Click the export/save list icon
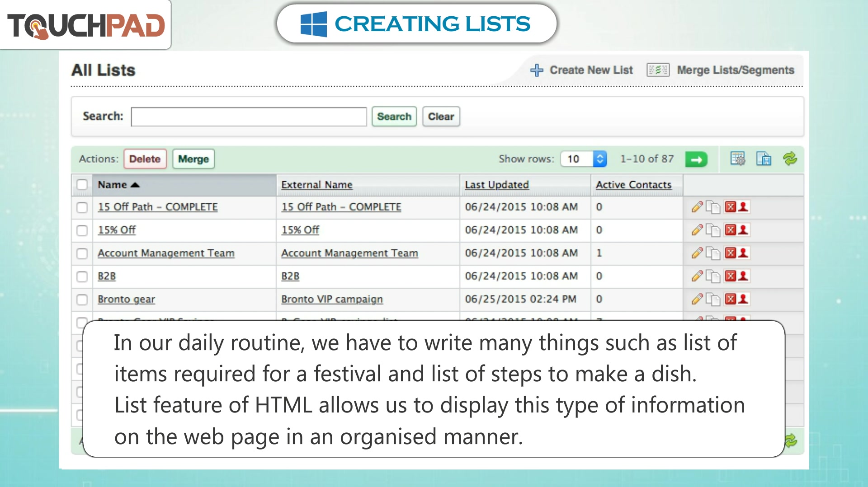This screenshot has width=868, height=487. tap(764, 159)
